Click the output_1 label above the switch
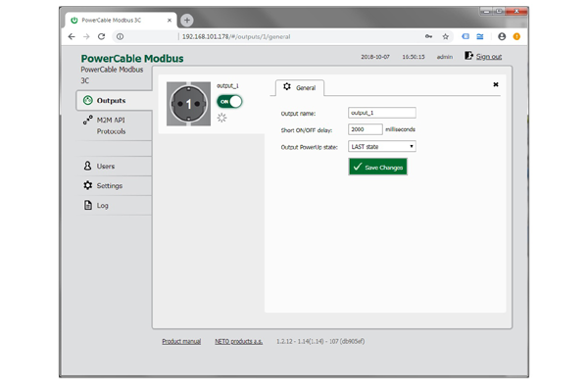 coord(227,86)
